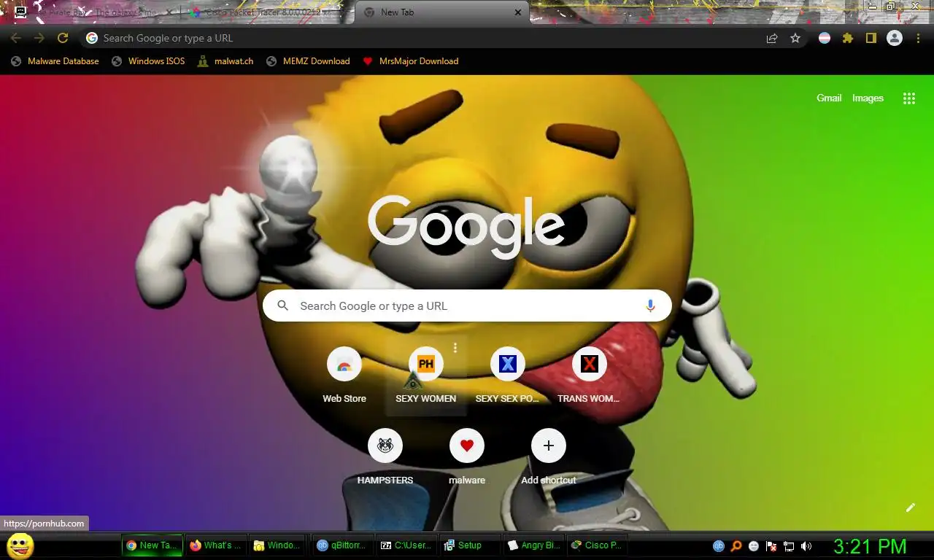Viewport: 934px width, 560px height.
Task: Open the malwat.ch bookmark
Action: tap(225, 61)
